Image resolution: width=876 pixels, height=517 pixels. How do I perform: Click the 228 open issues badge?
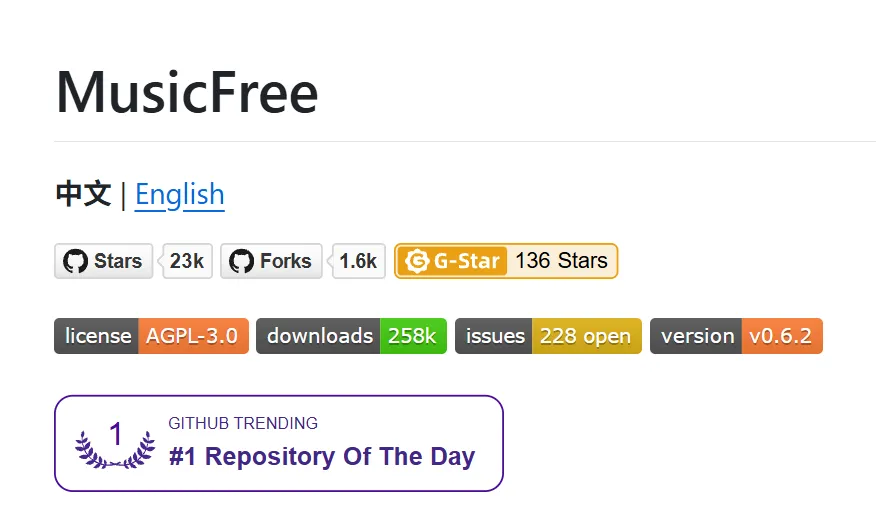tap(585, 336)
